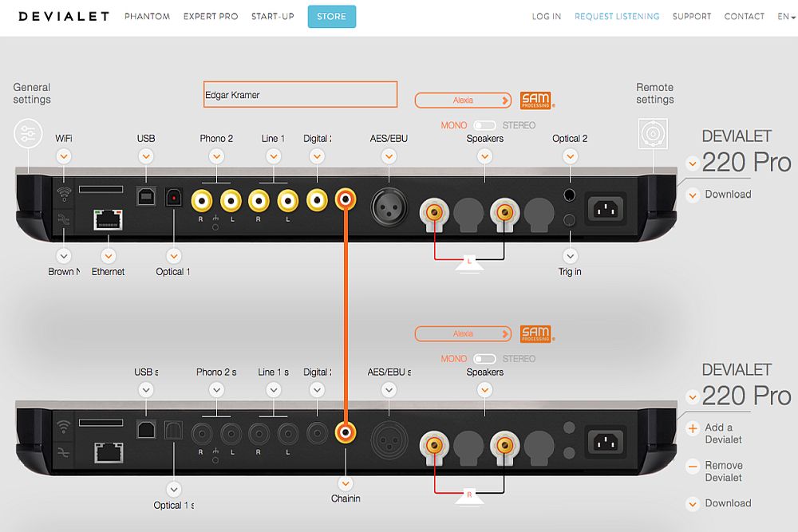Select the USB port on upper amplifier

point(146,197)
